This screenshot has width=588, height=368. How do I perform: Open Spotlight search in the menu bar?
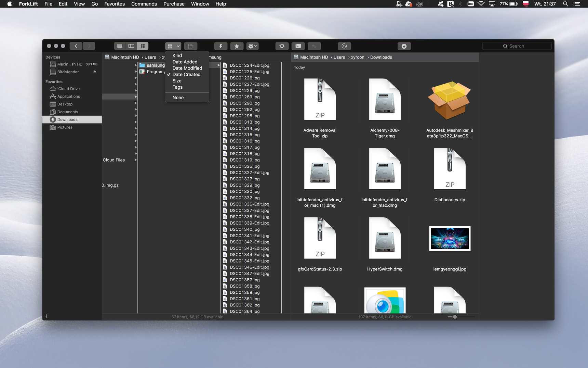(x=565, y=4)
